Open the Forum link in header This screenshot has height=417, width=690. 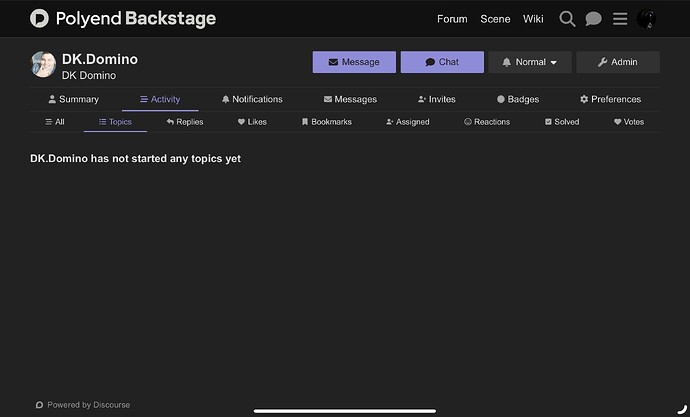point(452,19)
